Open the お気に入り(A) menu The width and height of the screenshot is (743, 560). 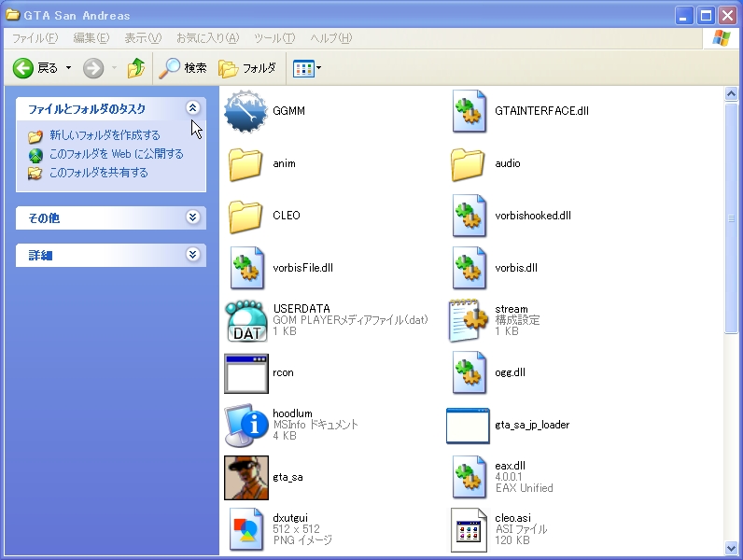tap(207, 38)
